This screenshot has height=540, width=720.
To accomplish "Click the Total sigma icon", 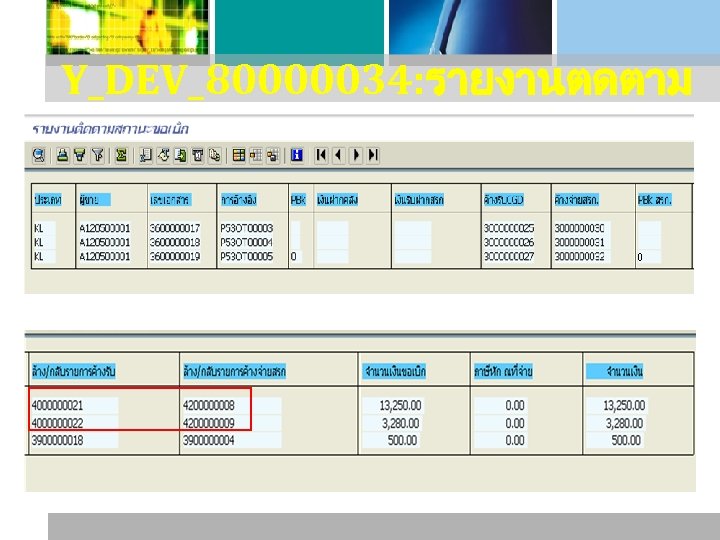I will (121, 155).
